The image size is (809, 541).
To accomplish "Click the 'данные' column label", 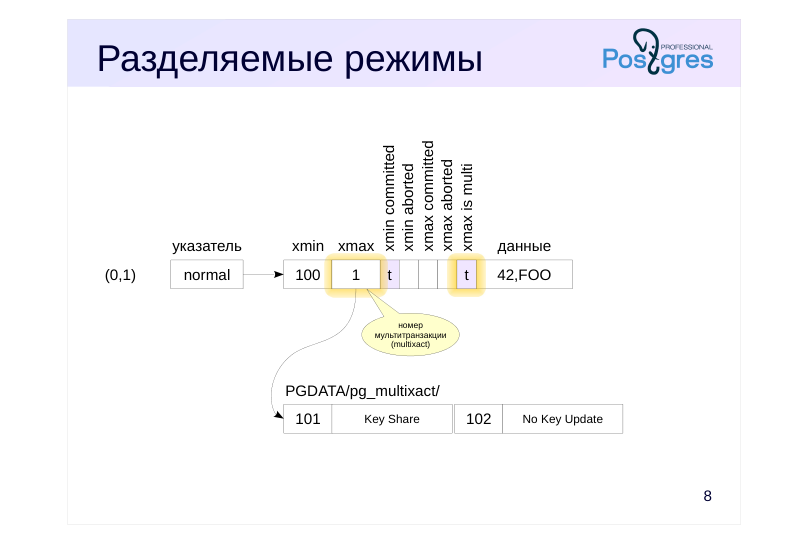I will [x=524, y=246].
